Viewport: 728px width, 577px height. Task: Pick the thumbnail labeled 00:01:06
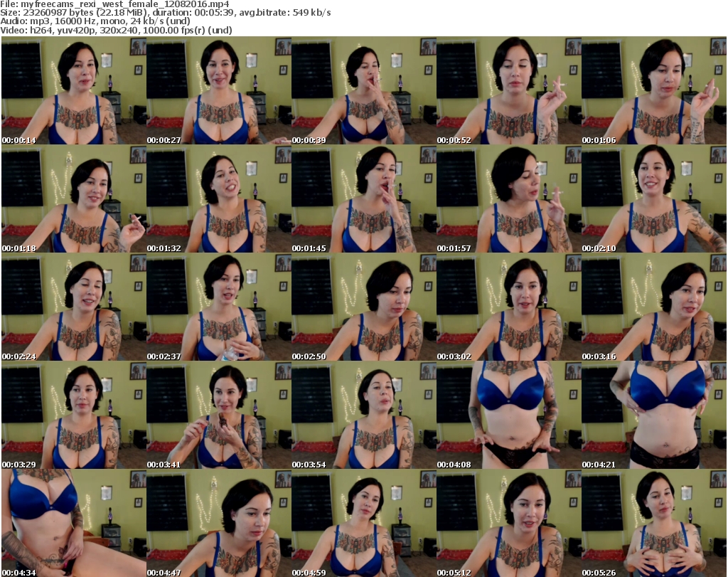click(654, 90)
